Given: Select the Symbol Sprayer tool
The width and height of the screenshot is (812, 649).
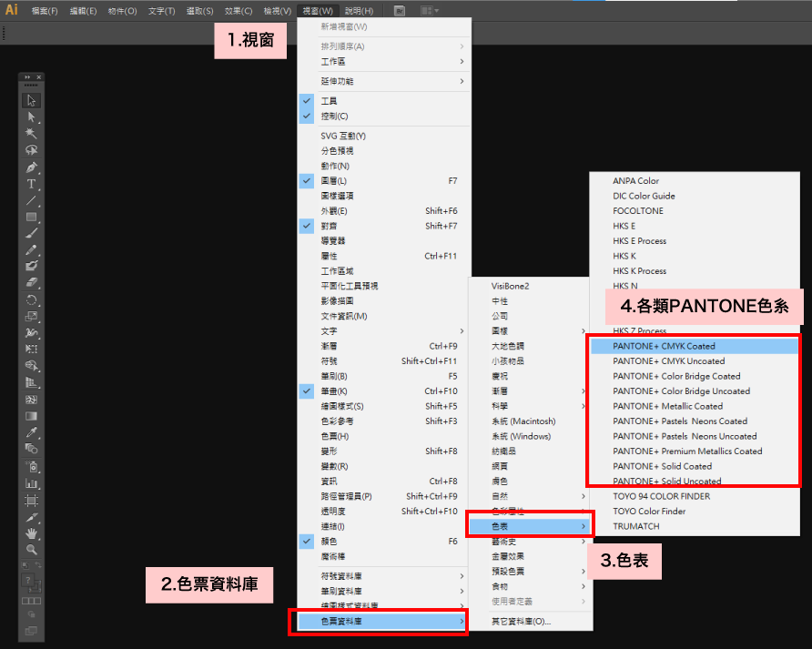Looking at the screenshot, I should click(31, 467).
